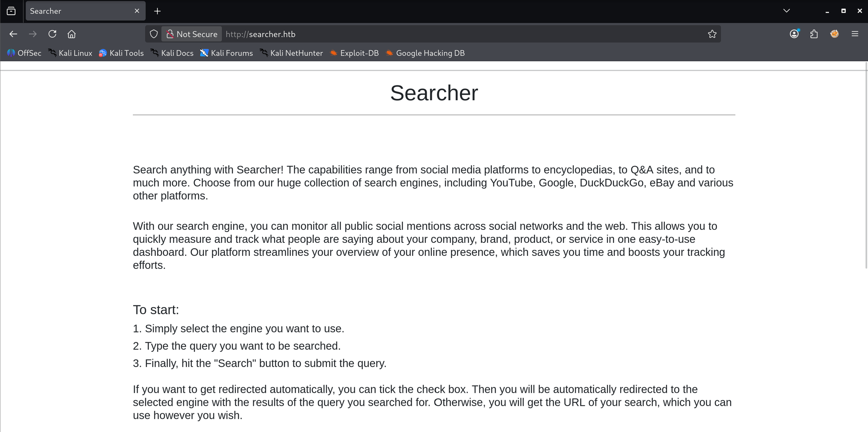
Task: Open the hamburger application menu
Action: click(855, 34)
